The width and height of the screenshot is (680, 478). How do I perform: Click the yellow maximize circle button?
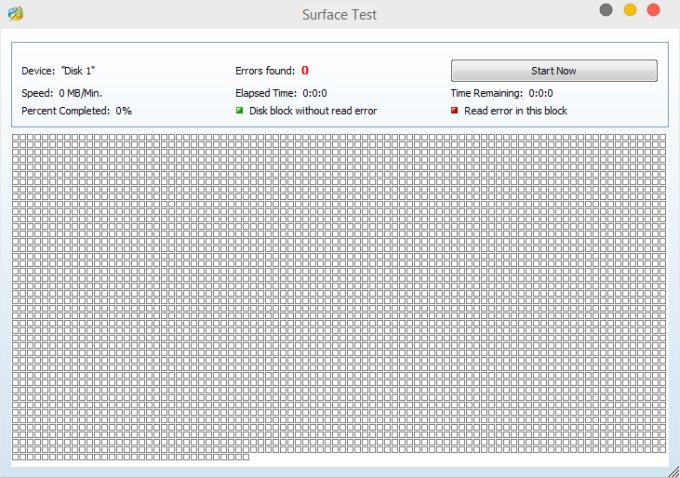[630, 10]
